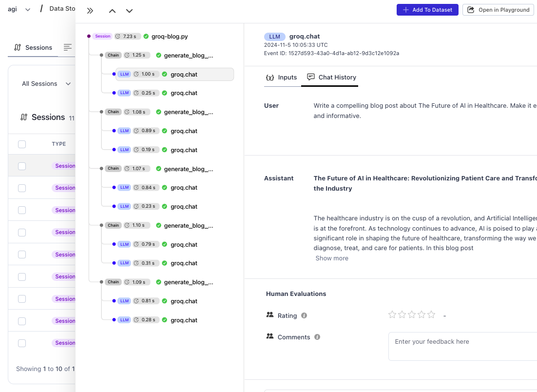Click the green success icon beside groq-blog.py
The width and height of the screenshot is (537, 392).
pyautogui.click(x=146, y=36)
